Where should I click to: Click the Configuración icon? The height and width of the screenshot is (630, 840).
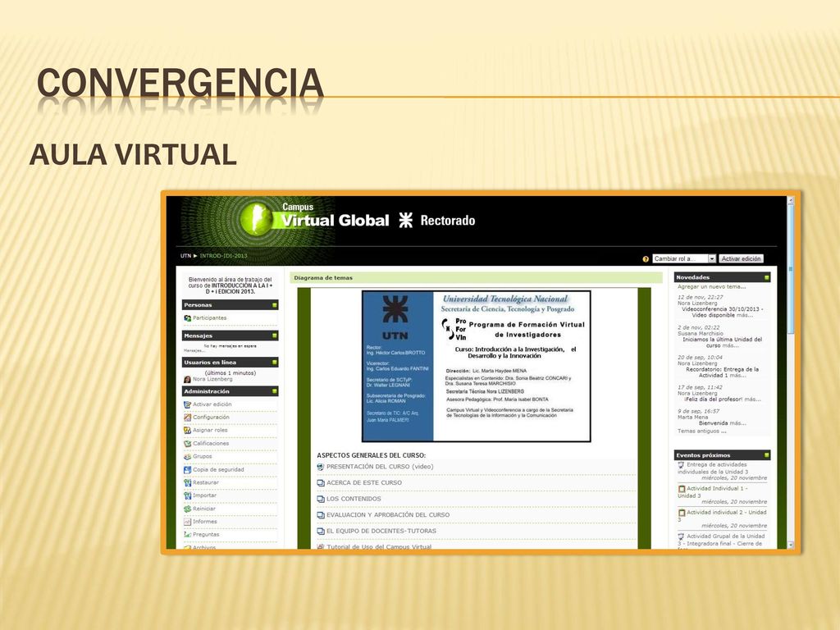[x=187, y=418]
